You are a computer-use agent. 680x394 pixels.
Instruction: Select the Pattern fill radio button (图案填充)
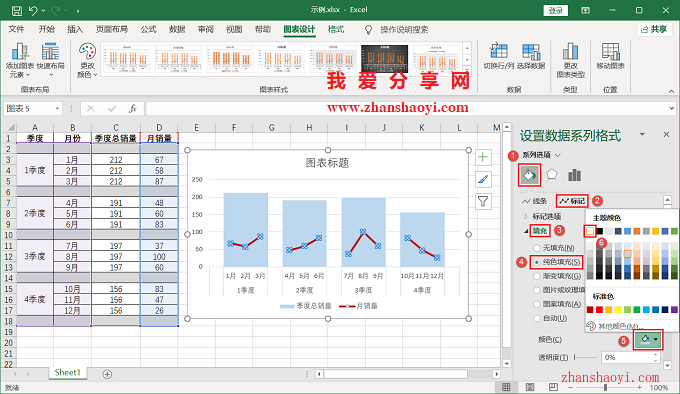pos(537,304)
